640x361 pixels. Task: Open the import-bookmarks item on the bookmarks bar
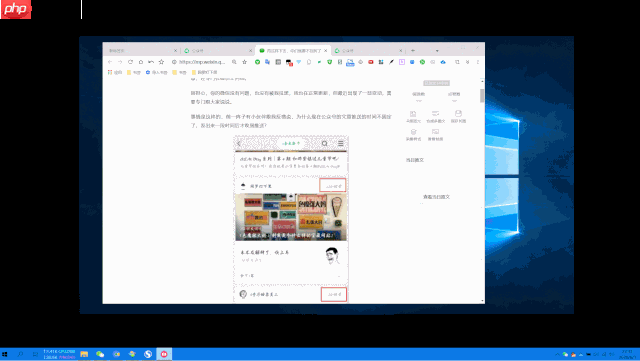(156, 72)
